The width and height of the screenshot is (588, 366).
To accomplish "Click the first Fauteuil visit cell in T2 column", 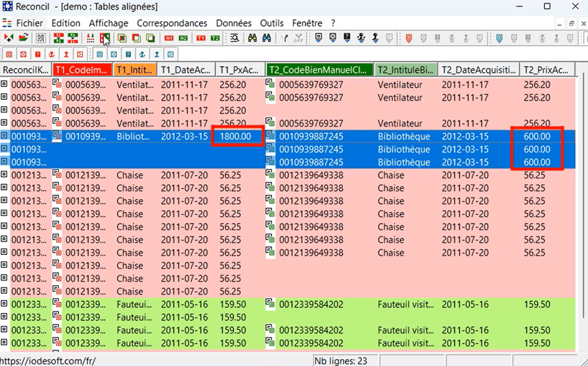I will [x=405, y=304].
